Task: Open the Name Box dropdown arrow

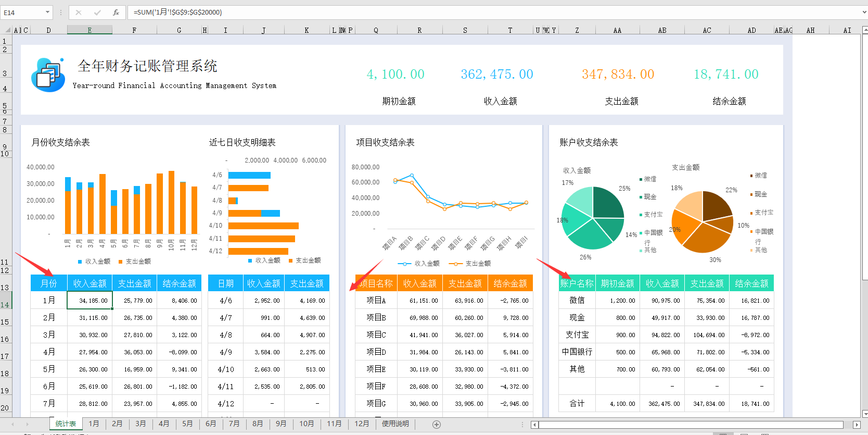Action: pos(47,12)
